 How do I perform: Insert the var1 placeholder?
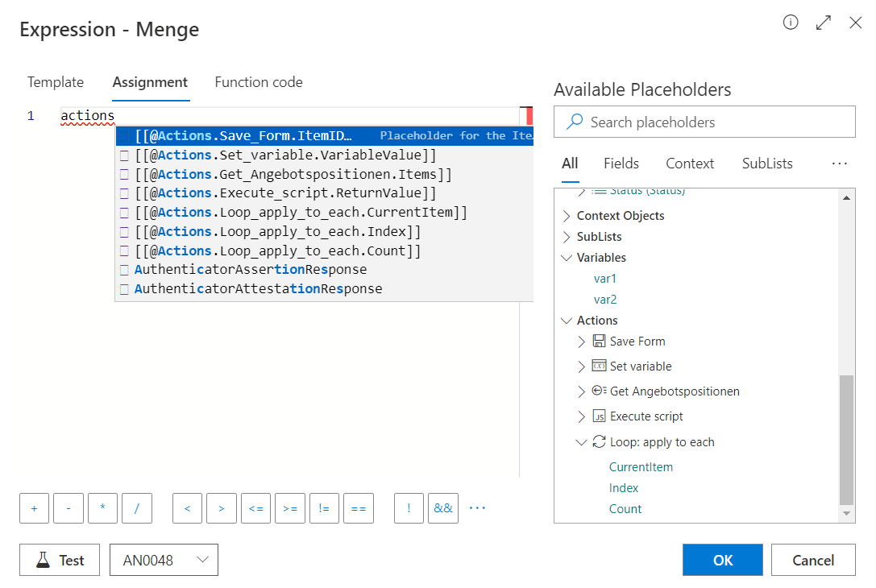coord(605,279)
